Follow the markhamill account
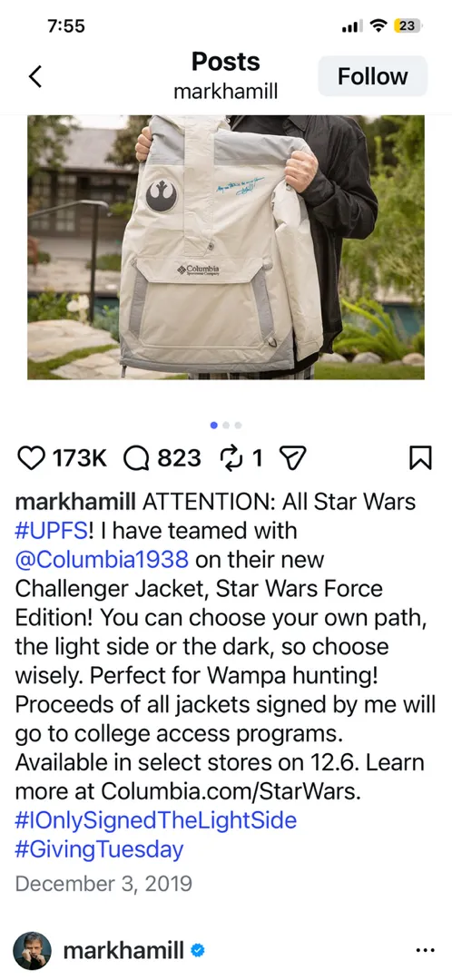The height and width of the screenshot is (980, 452). coord(373,76)
